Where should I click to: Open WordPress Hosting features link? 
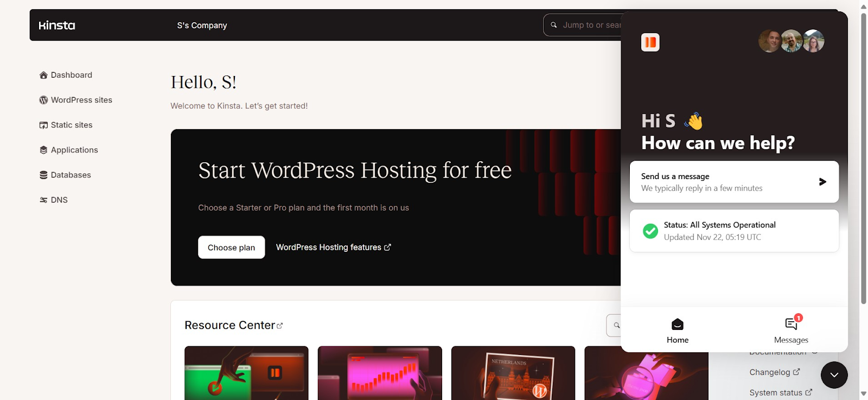pyautogui.click(x=333, y=247)
